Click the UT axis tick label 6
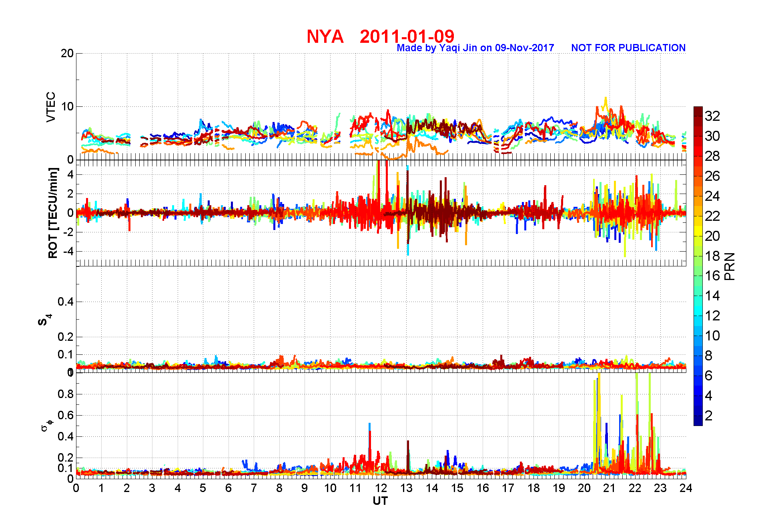The height and width of the screenshot is (532, 762). point(229,488)
